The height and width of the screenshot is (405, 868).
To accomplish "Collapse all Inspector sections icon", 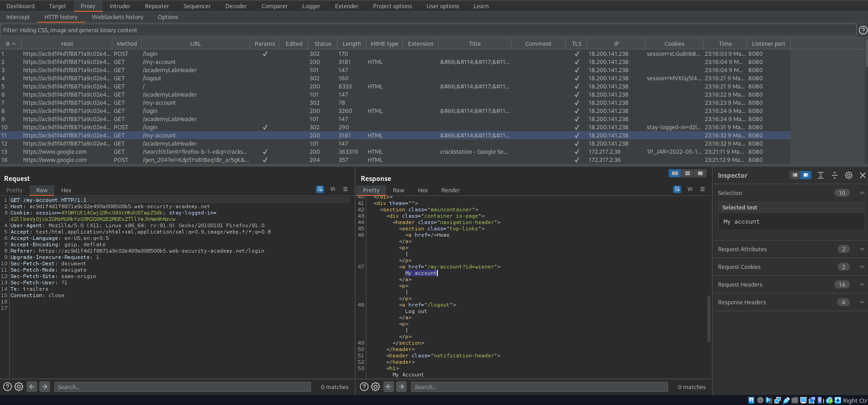I will click(x=834, y=175).
